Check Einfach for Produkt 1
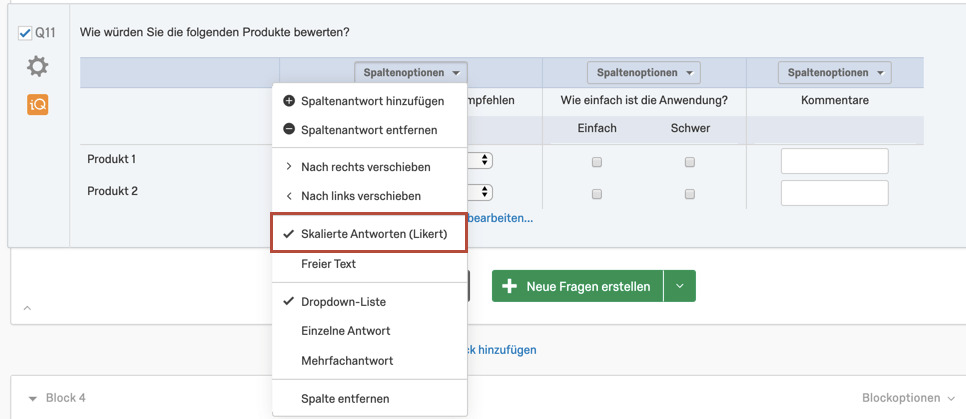Viewport: 966px width, 419px height. (x=596, y=162)
